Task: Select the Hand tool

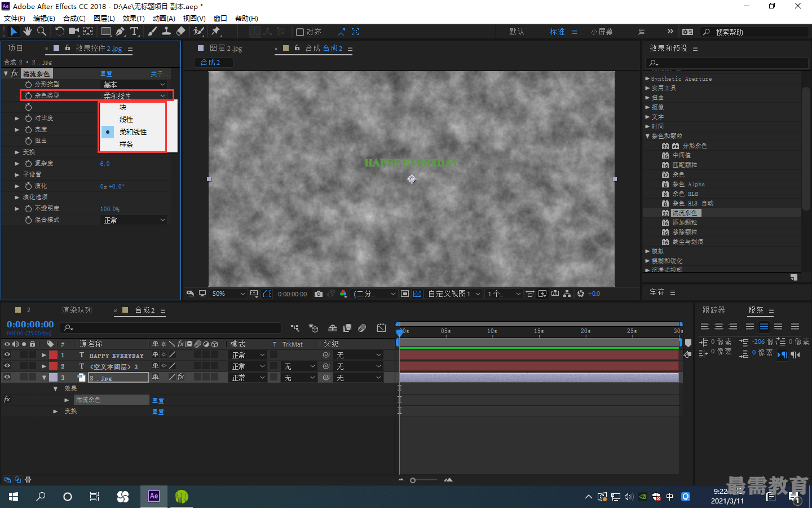Action: pyautogui.click(x=27, y=32)
